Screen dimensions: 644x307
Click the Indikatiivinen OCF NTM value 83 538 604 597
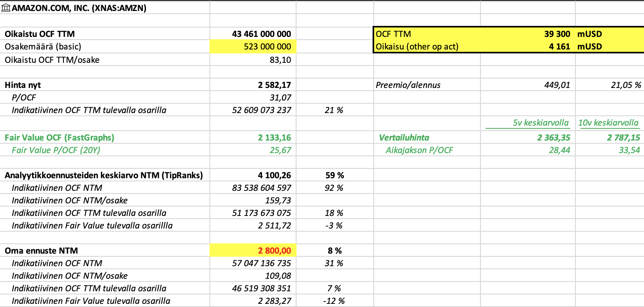click(x=261, y=188)
